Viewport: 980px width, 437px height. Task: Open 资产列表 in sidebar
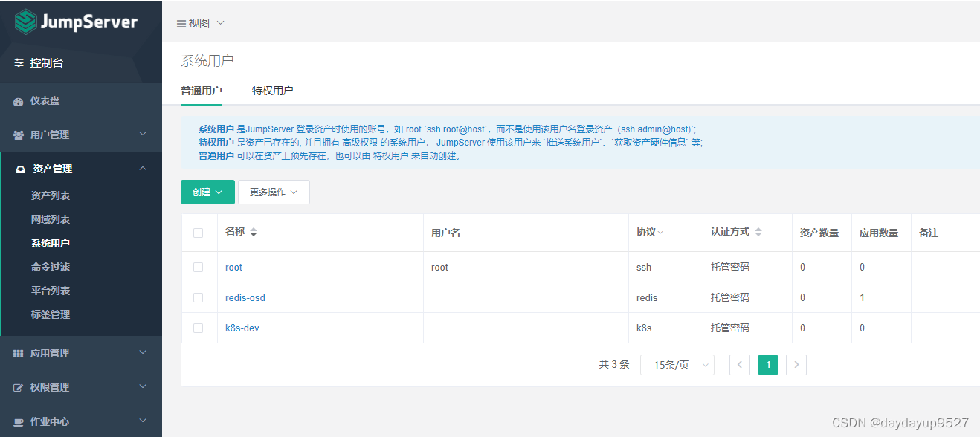(x=51, y=195)
